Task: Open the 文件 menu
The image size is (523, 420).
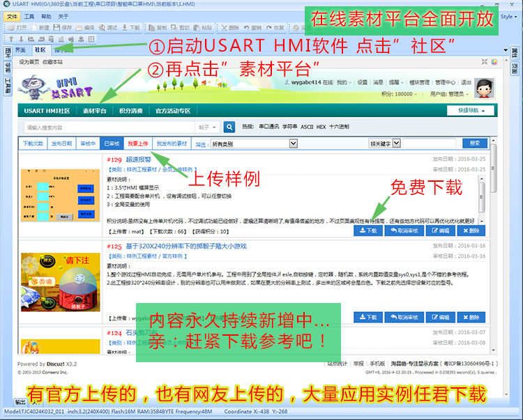Action: click(x=12, y=16)
